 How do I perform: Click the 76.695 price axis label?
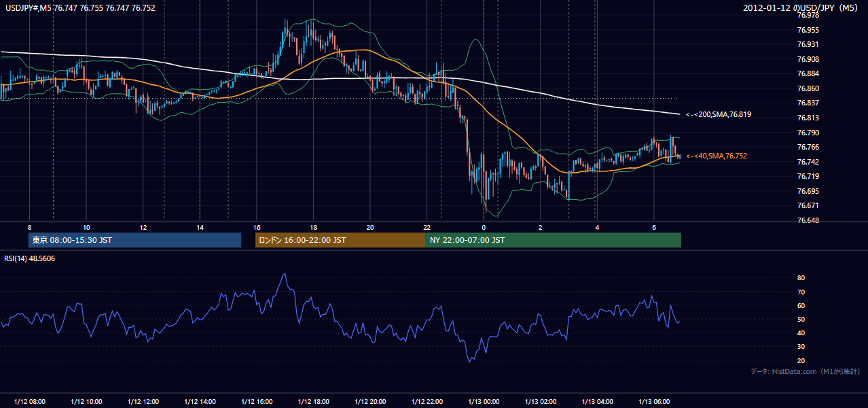point(808,191)
